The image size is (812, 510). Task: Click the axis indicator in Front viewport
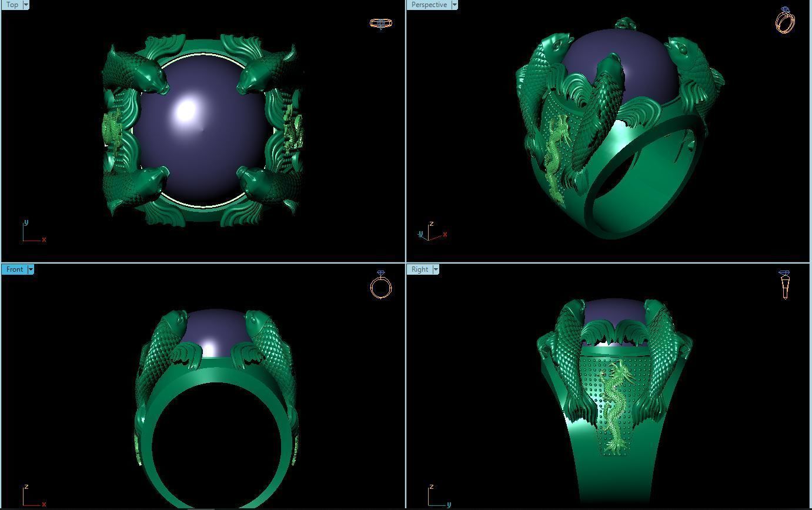(x=34, y=496)
